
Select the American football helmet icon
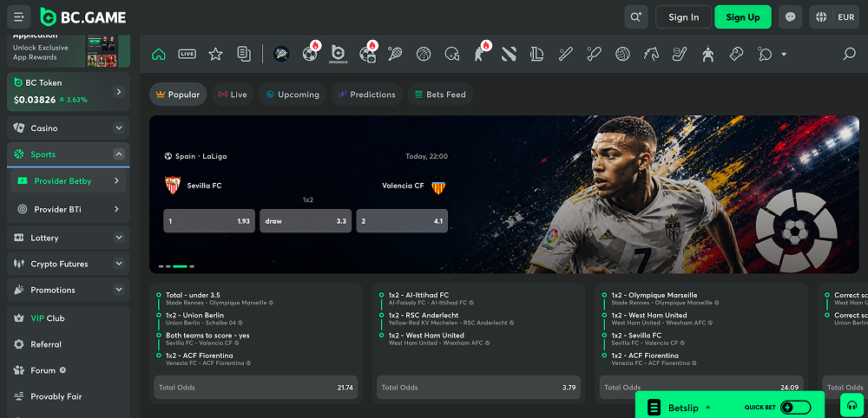(x=452, y=54)
